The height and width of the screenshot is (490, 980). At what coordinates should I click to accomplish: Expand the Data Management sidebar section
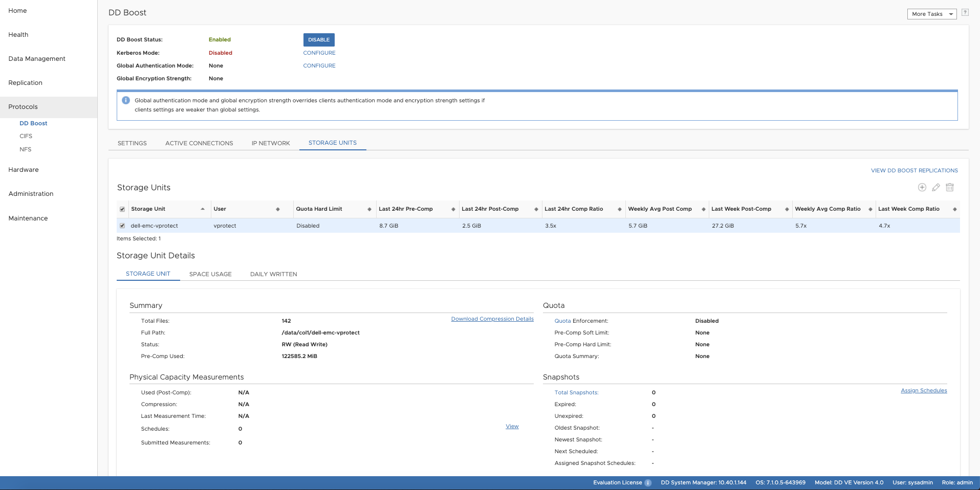(37, 59)
